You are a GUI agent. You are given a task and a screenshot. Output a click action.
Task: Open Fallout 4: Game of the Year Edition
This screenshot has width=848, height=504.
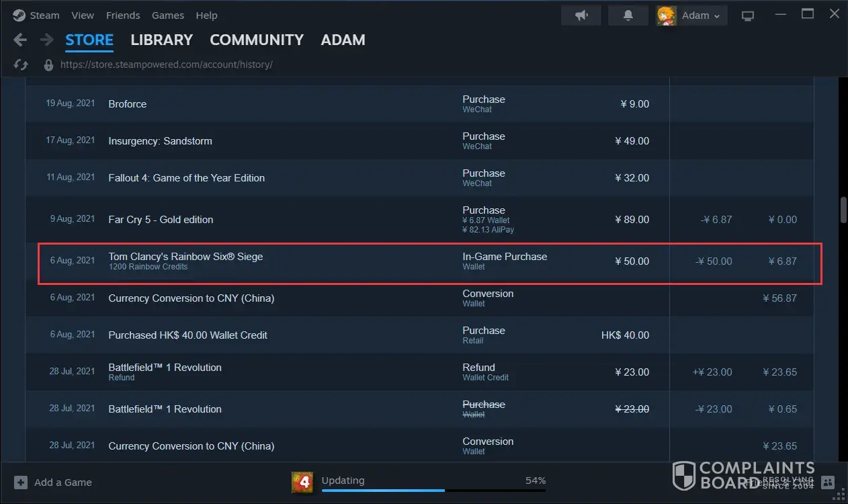(x=419, y=178)
